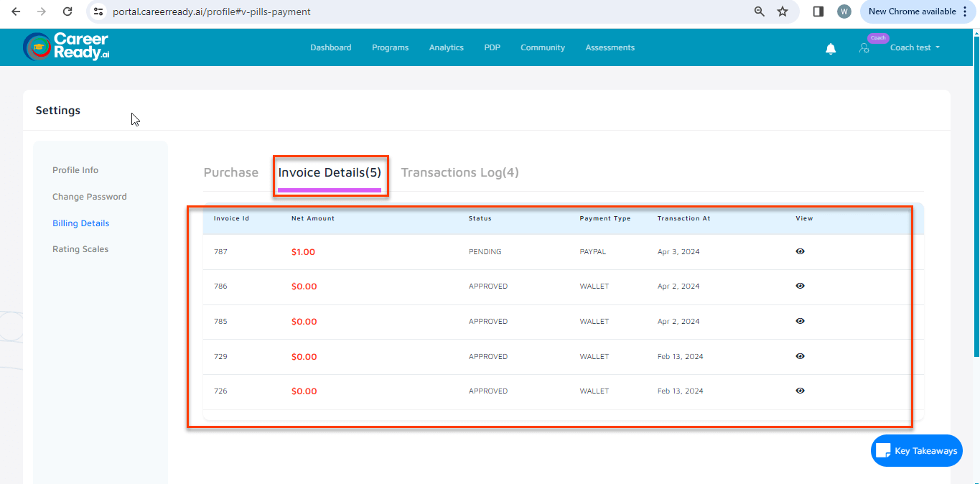Open the browser zoom magnifier icon
This screenshot has width=980, height=484.
coord(760,11)
